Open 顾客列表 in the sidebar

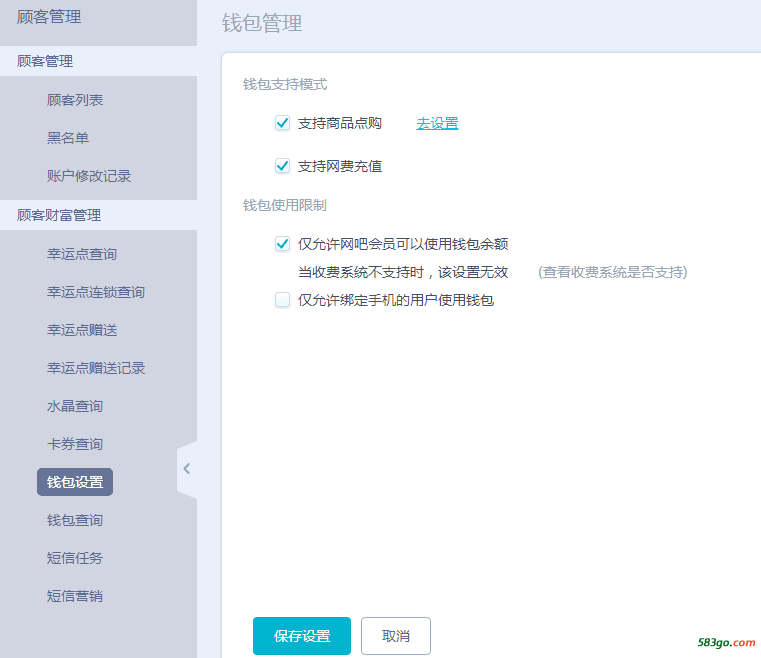pos(75,100)
